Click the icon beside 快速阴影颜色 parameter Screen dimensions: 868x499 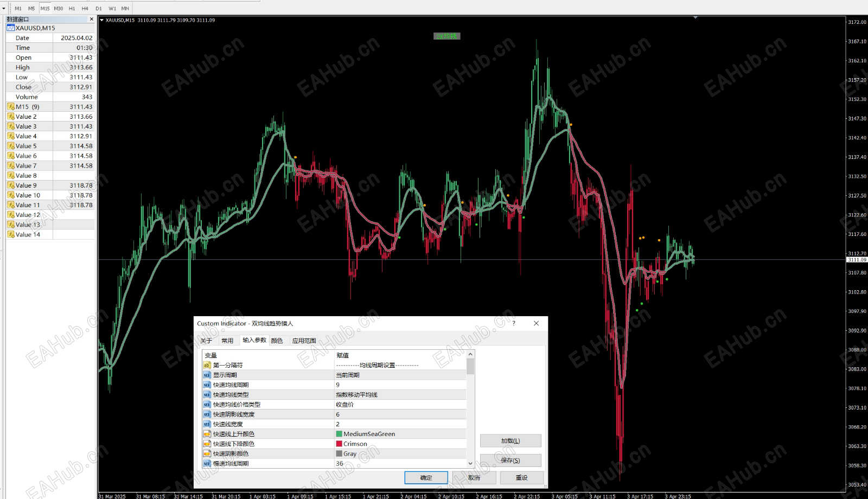(x=207, y=453)
